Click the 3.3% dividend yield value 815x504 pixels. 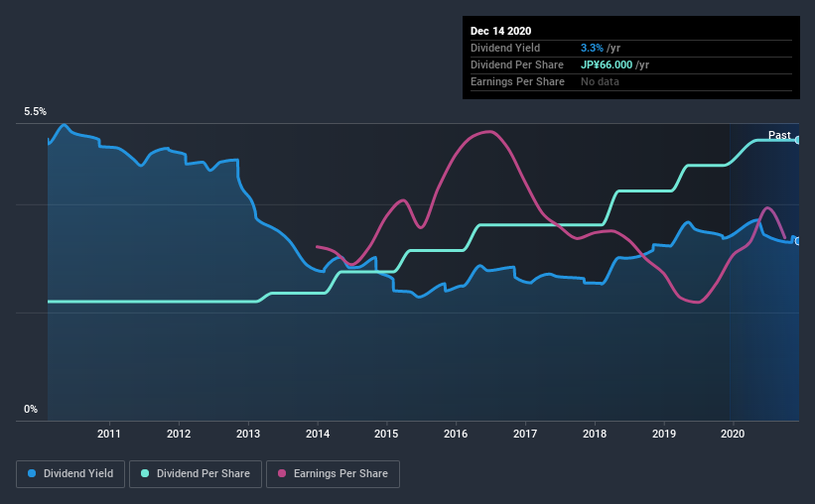(x=592, y=48)
